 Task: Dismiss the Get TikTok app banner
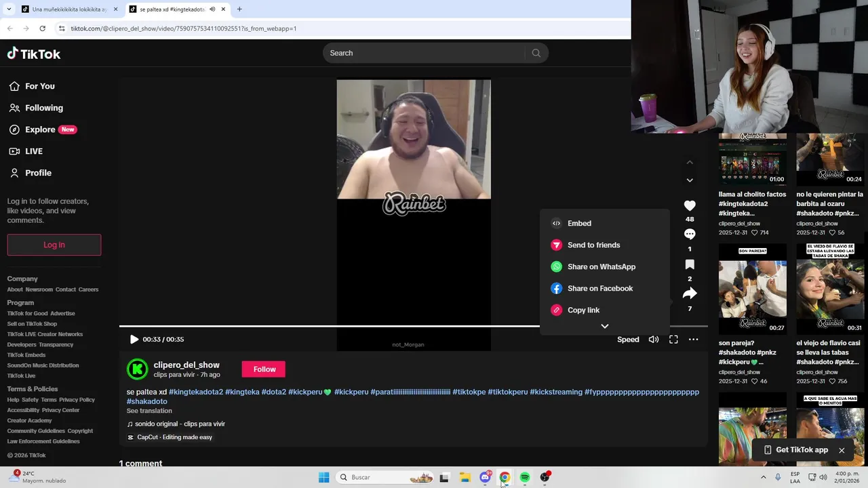coord(842,450)
